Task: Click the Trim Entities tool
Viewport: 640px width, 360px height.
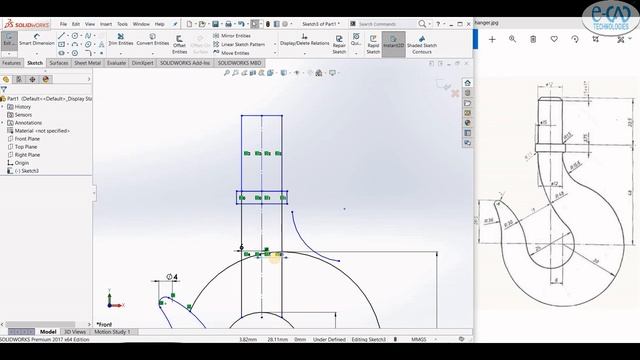Action: 120,40
